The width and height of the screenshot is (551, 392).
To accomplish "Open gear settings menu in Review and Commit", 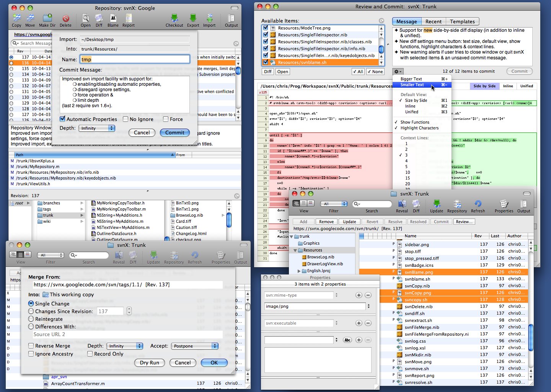I will point(398,72).
